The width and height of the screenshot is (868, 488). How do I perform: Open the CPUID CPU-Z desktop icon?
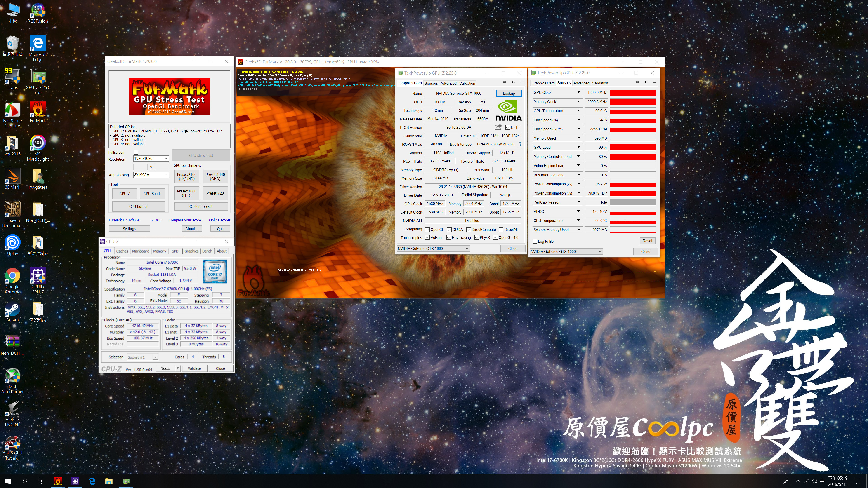pyautogui.click(x=38, y=281)
